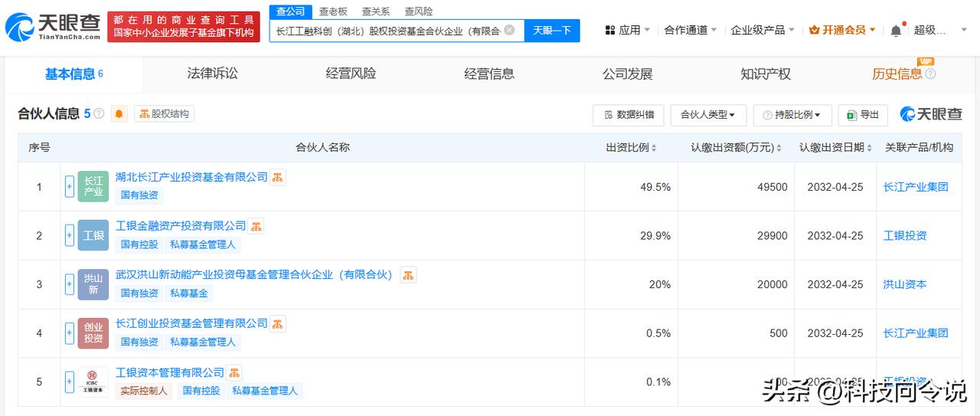980x416 pixels.
Task: Open 股权结构 chart button
Action: pos(164,114)
